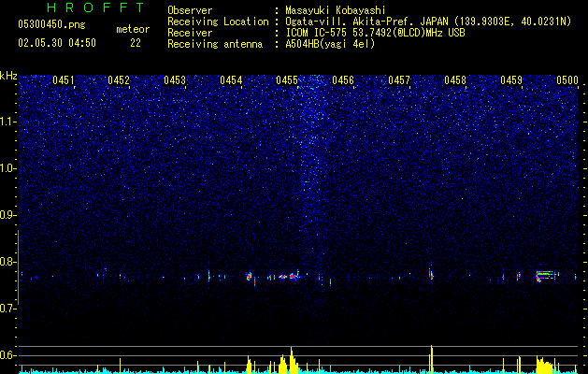
Task: Click the date stamp 02.05.30 04:50
Action: 57,43
